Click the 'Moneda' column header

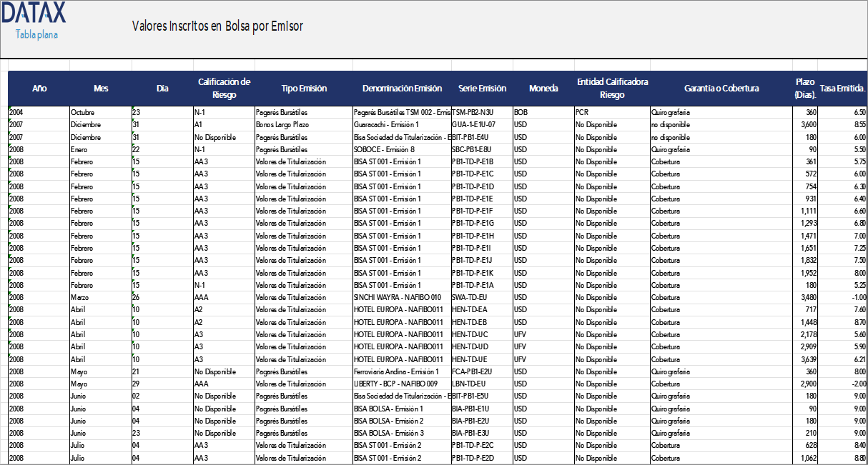click(543, 89)
